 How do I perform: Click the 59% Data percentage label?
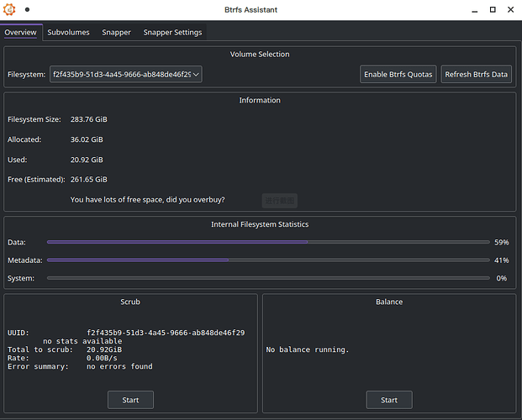[x=501, y=242]
